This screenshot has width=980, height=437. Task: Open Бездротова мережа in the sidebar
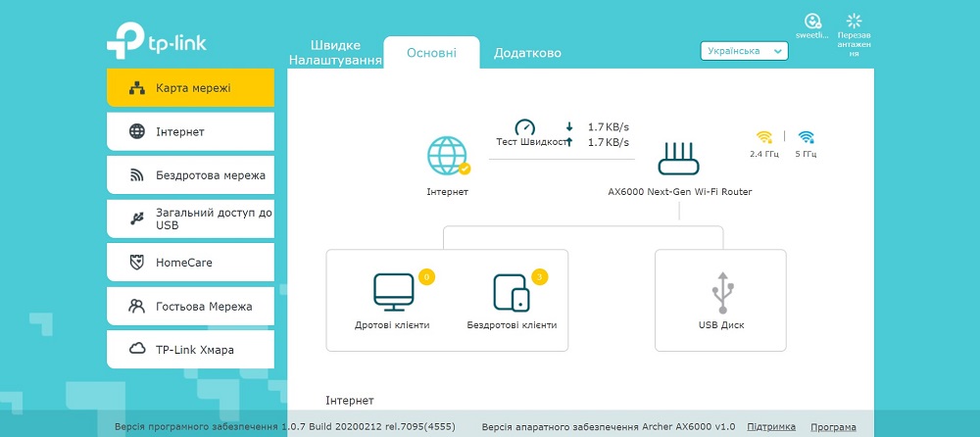[x=191, y=175]
